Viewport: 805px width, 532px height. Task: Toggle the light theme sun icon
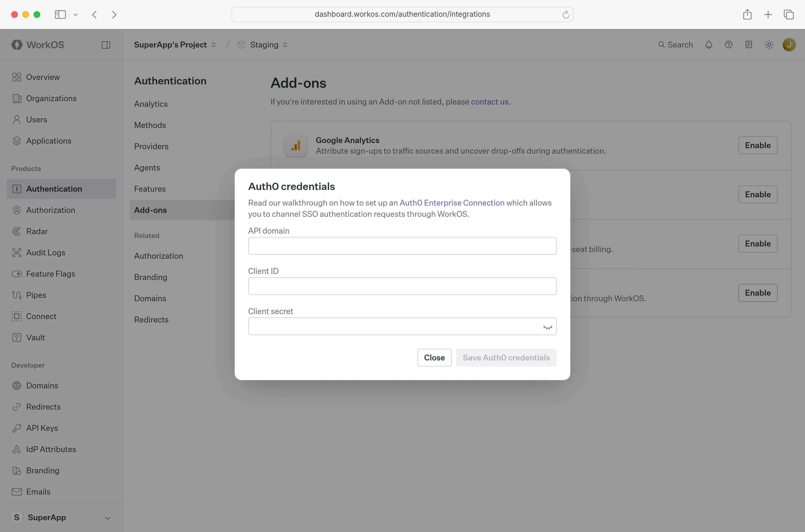(x=769, y=45)
